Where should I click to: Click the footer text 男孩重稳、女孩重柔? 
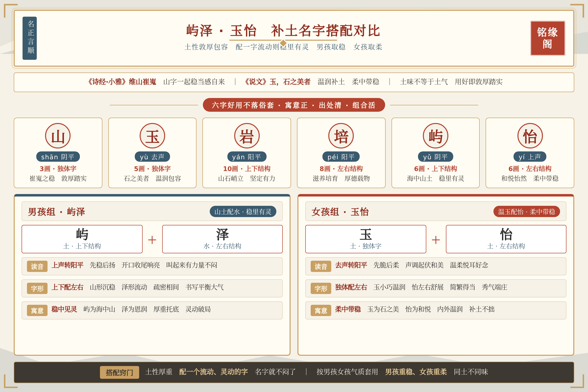[416, 372]
